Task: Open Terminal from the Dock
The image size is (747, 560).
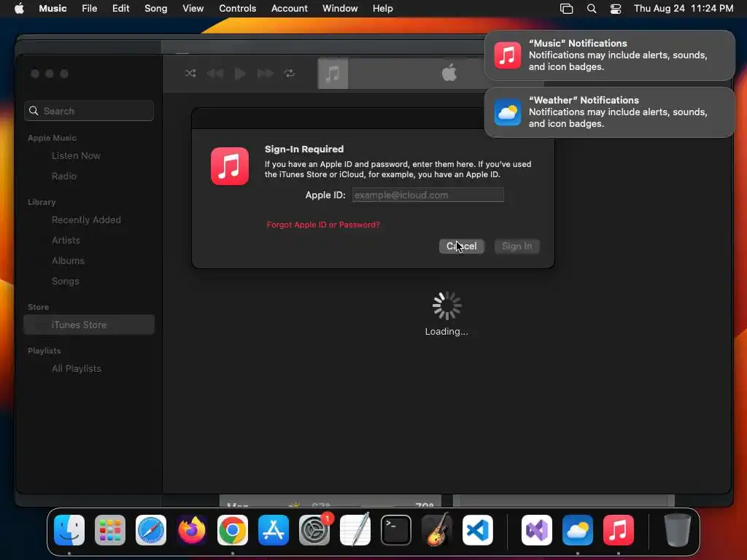Action: (x=396, y=530)
